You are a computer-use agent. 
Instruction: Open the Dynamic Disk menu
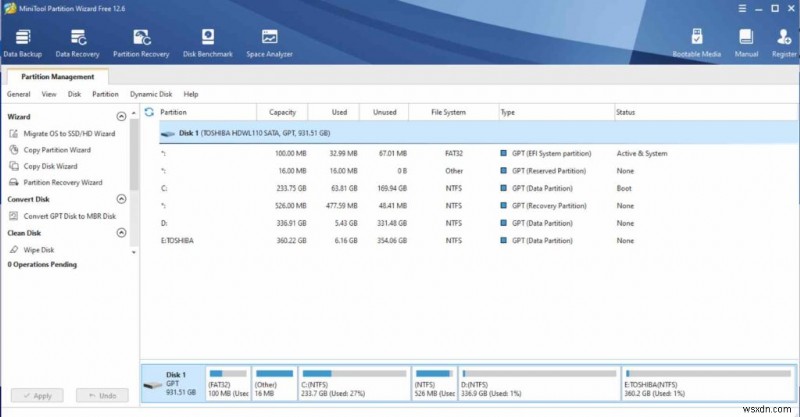click(151, 94)
